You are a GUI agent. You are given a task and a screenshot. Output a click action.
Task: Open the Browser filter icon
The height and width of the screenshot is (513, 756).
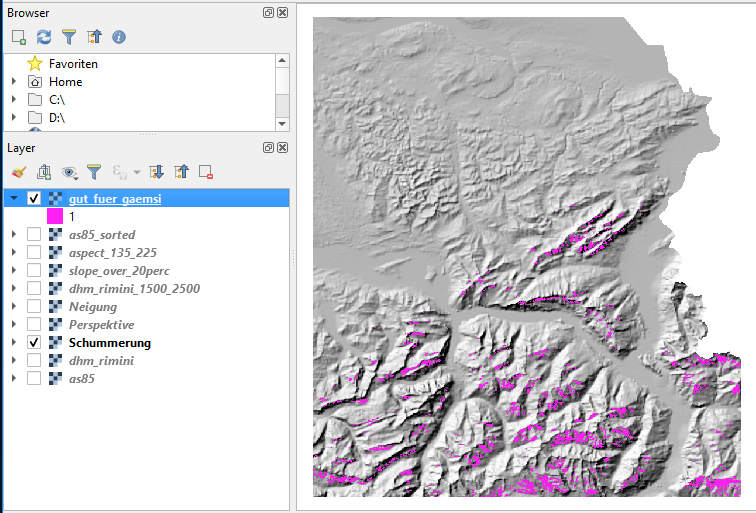click(x=69, y=37)
